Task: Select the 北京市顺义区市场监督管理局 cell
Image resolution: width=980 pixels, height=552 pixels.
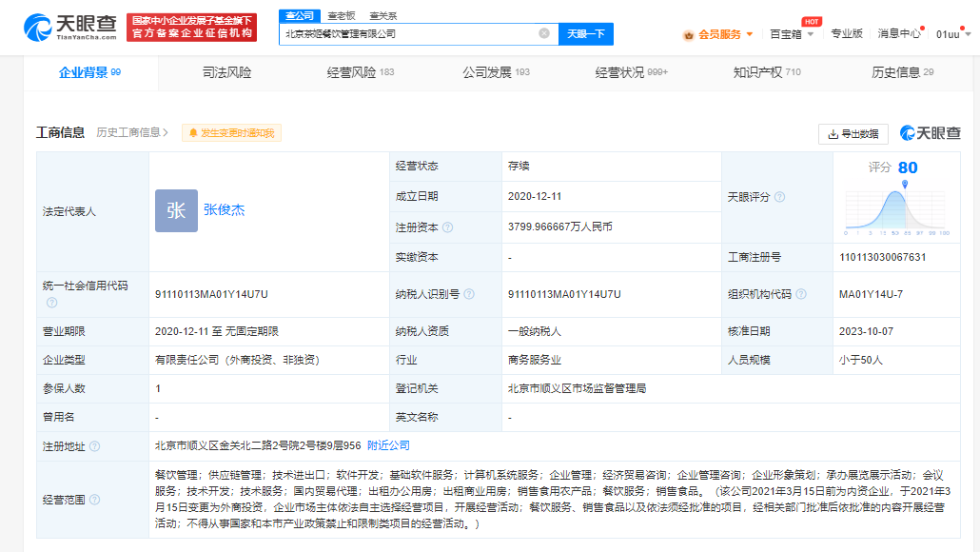Action: pyautogui.click(x=577, y=389)
